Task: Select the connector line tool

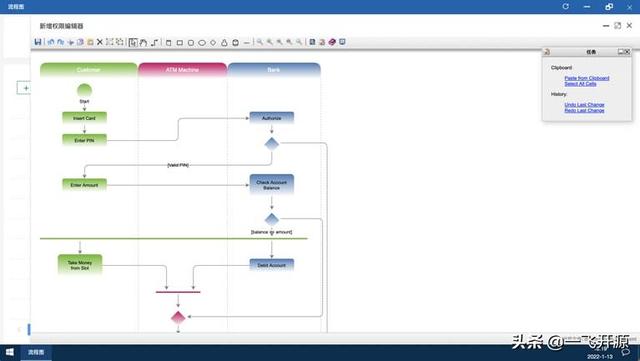Action: [154, 42]
